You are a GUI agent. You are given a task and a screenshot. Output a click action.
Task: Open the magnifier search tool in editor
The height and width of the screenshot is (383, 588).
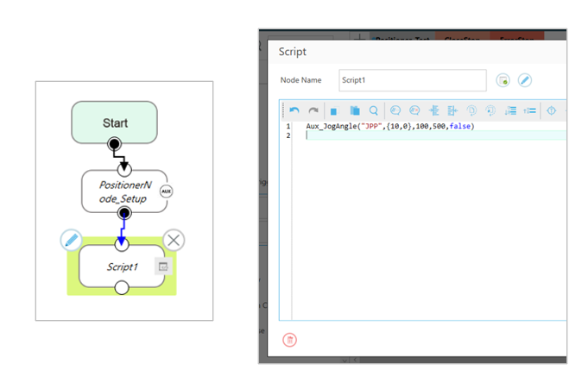[x=373, y=110]
